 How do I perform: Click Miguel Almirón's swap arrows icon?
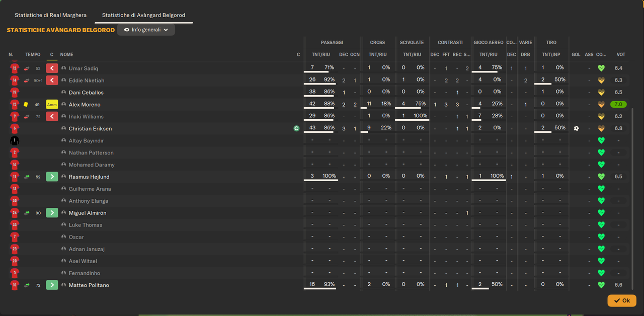[x=27, y=213]
